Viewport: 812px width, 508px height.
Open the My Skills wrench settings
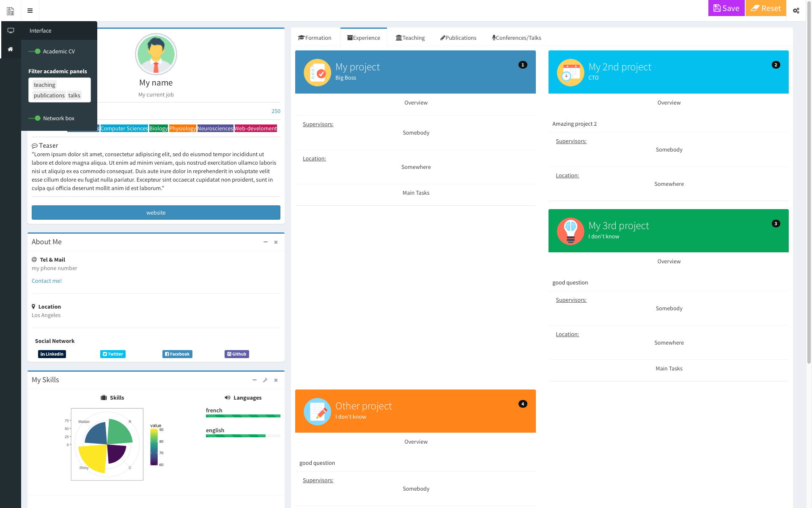point(265,380)
